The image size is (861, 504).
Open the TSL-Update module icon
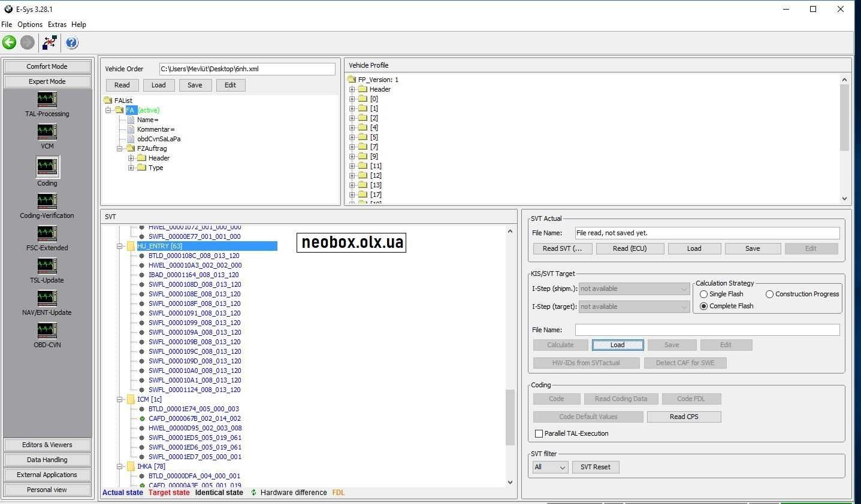(47, 265)
